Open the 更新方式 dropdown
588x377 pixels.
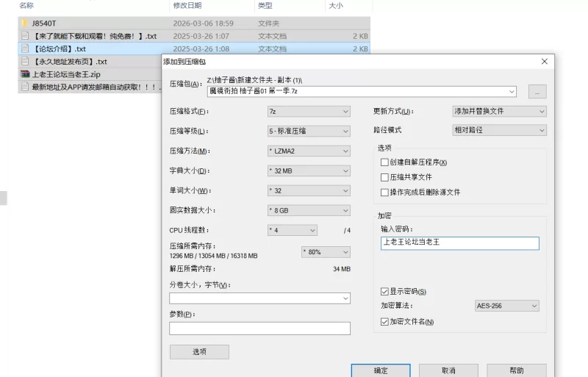tap(500, 111)
